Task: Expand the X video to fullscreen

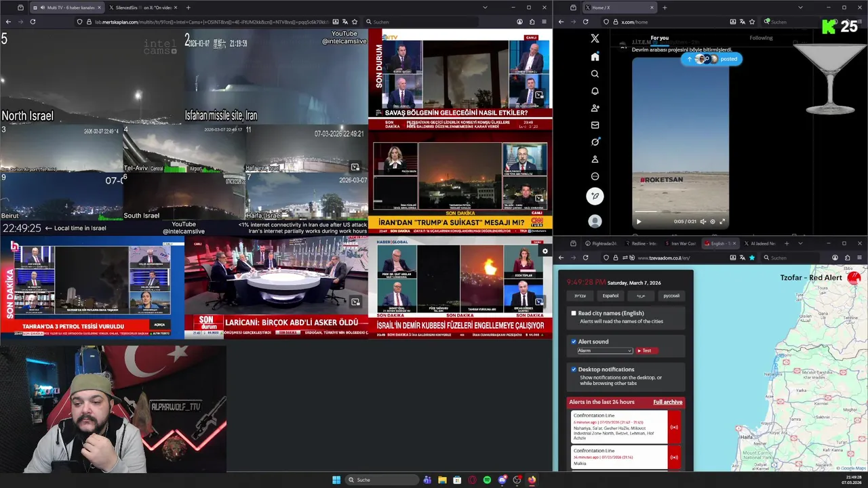Action: point(722,222)
